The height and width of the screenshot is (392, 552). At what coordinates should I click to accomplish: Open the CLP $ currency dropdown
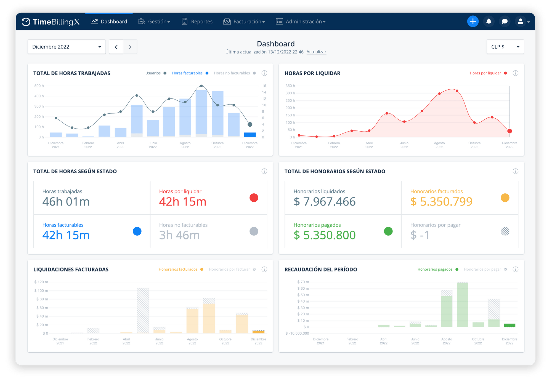(x=505, y=47)
